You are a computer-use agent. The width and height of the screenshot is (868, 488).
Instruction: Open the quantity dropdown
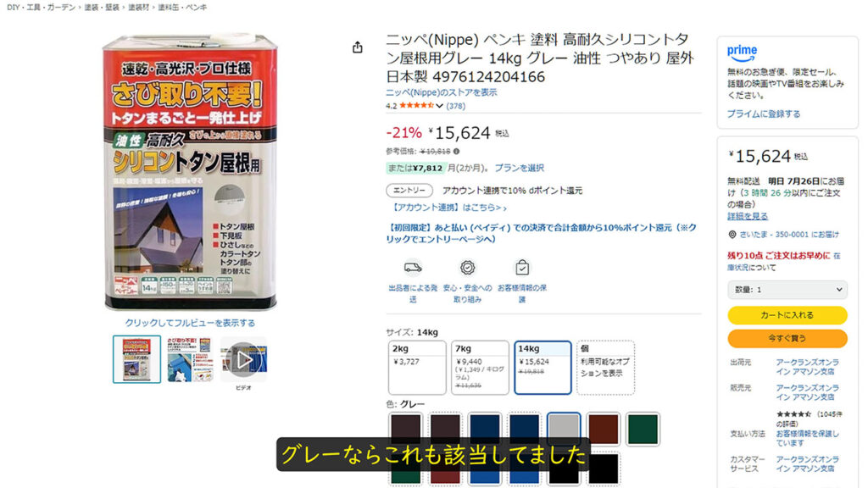(787, 290)
